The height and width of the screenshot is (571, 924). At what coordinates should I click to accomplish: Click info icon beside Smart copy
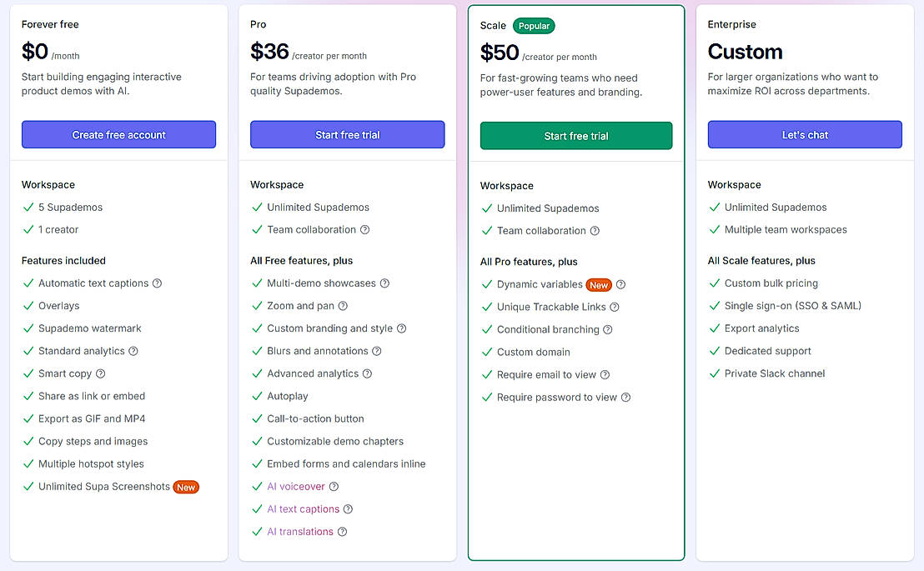[x=101, y=373]
